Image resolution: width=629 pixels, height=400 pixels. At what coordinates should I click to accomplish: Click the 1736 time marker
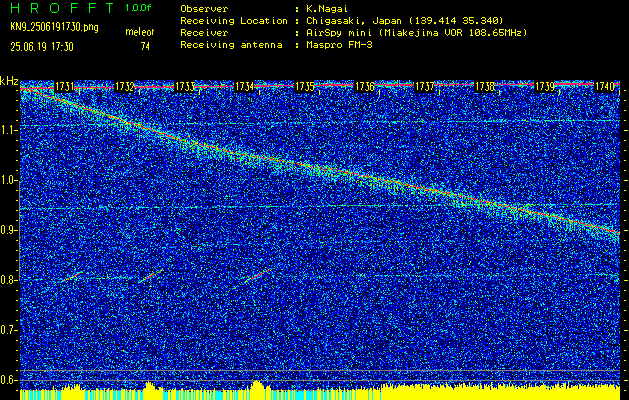[365, 87]
